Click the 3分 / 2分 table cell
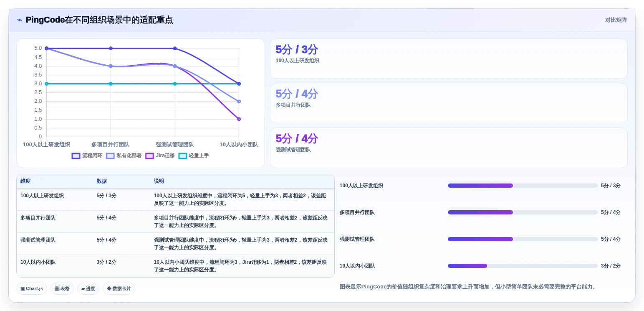This screenshot has width=644, height=311. point(106,263)
